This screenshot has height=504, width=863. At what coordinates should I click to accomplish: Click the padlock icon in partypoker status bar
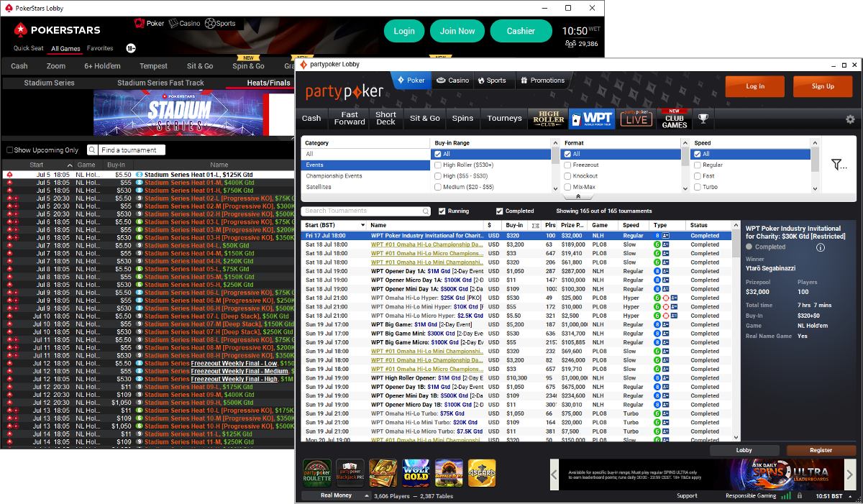click(798, 495)
